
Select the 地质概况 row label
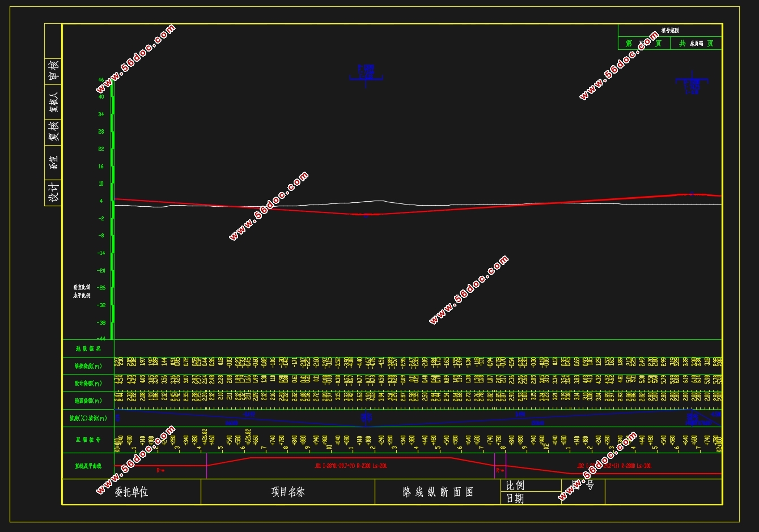[x=88, y=348]
